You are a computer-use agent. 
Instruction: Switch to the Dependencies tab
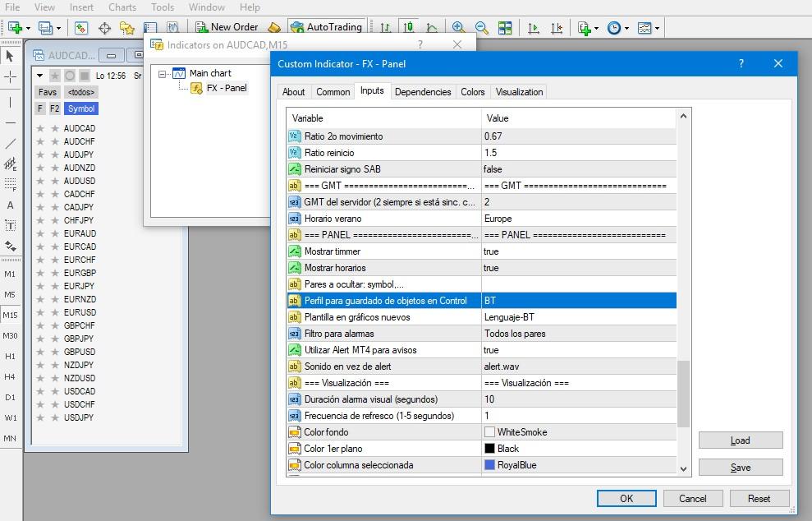point(423,92)
